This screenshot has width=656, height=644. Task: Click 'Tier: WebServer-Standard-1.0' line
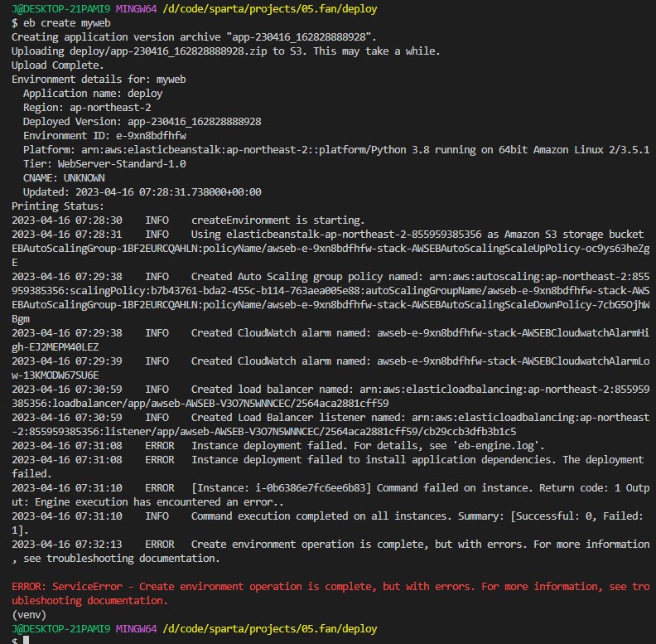(x=104, y=164)
